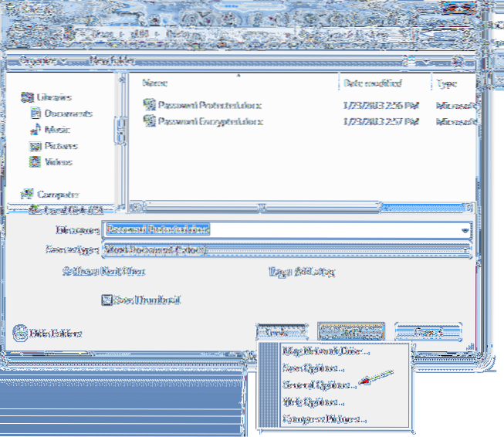
Task: Collapse the pane with Hide Folders
Action: click(x=48, y=334)
